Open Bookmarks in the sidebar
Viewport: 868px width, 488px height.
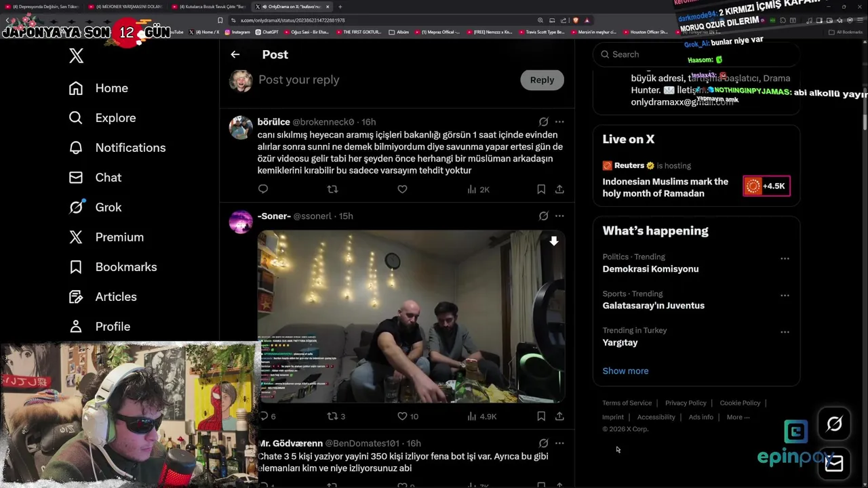point(113,267)
